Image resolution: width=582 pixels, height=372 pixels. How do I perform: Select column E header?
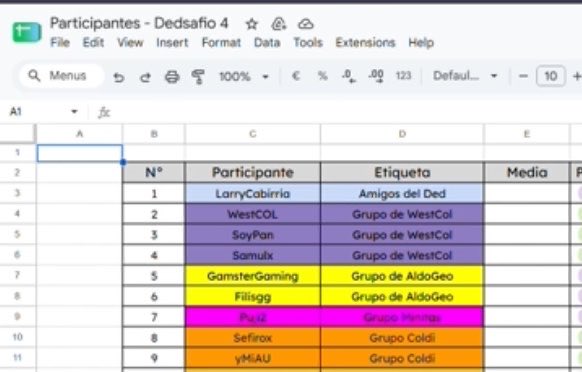[527, 134]
